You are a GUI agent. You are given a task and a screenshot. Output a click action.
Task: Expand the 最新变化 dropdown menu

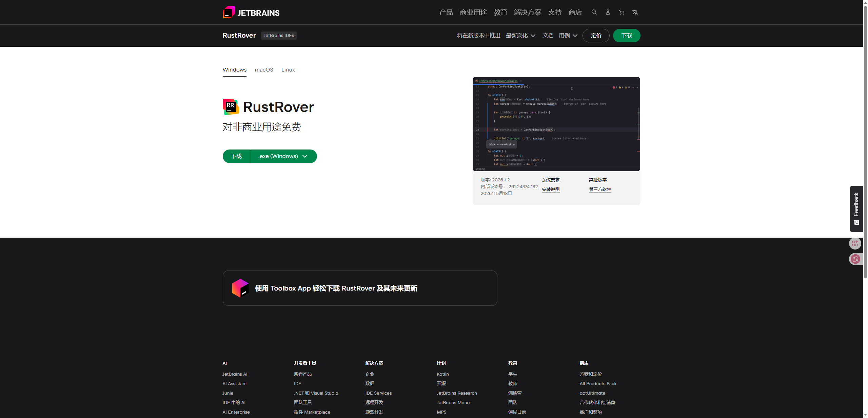520,36
